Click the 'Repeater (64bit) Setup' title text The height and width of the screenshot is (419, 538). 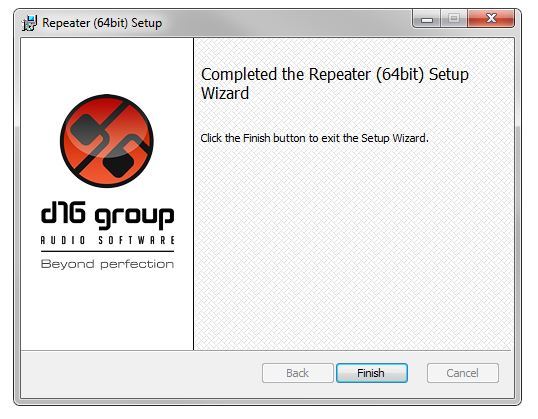102,23
